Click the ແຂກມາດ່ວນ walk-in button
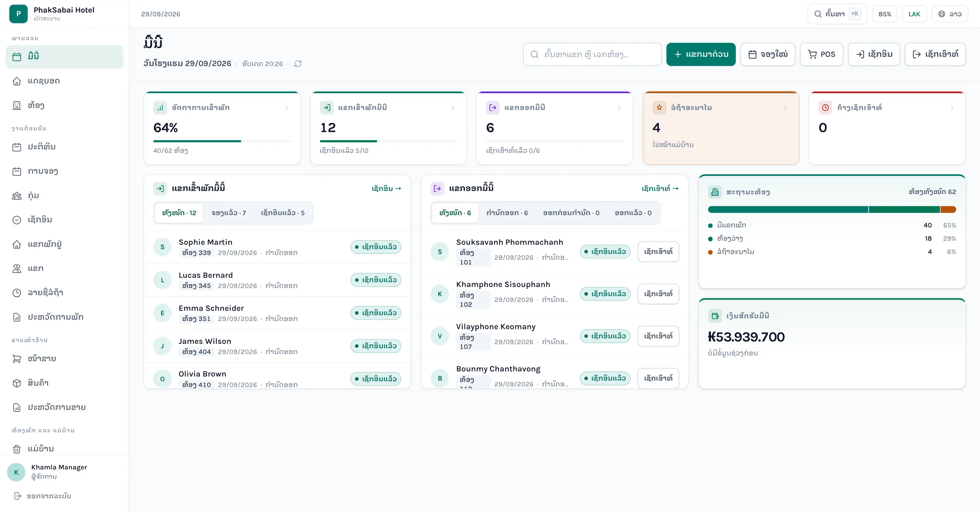This screenshot has width=980, height=512. click(701, 54)
